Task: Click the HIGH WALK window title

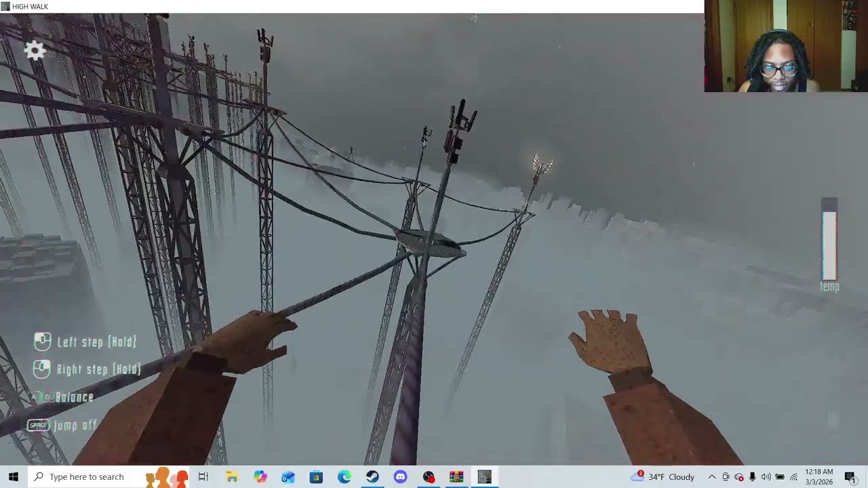Action: click(x=30, y=6)
